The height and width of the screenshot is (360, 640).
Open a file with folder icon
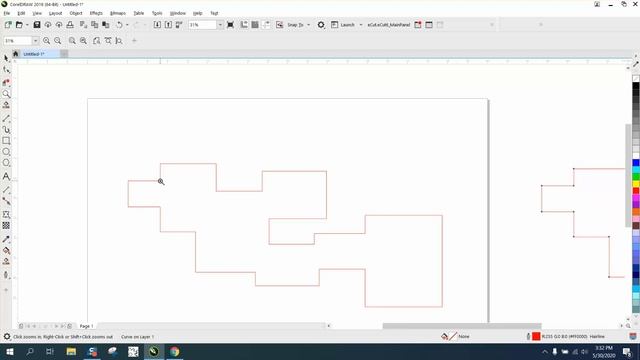pyautogui.click(x=19, y=25)
